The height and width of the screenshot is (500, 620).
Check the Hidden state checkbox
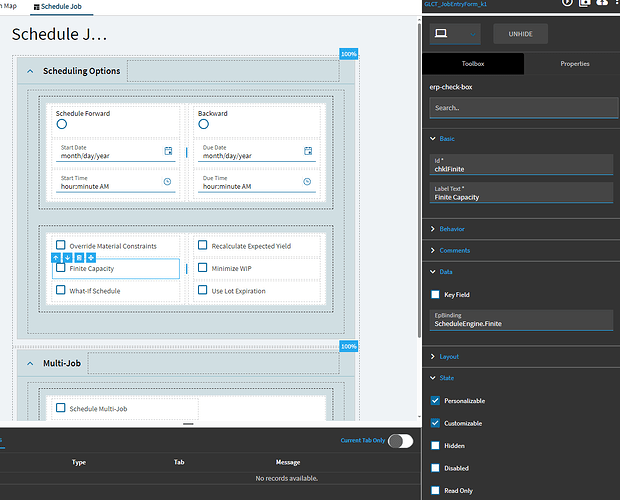(435, 445)
